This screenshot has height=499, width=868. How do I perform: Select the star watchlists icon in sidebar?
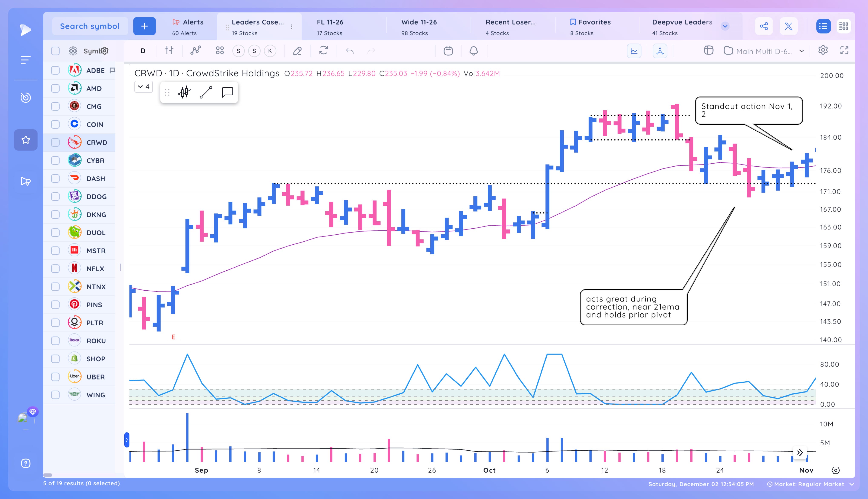(26, 140)
